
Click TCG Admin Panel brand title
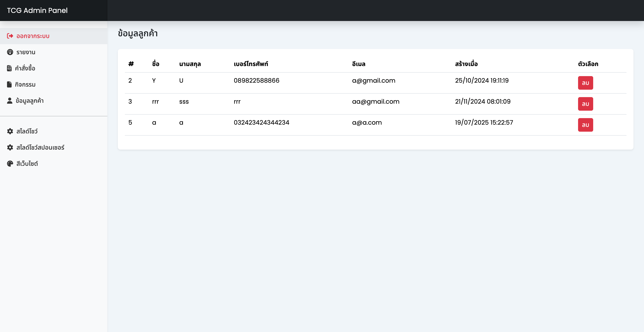tap(37, 10)
